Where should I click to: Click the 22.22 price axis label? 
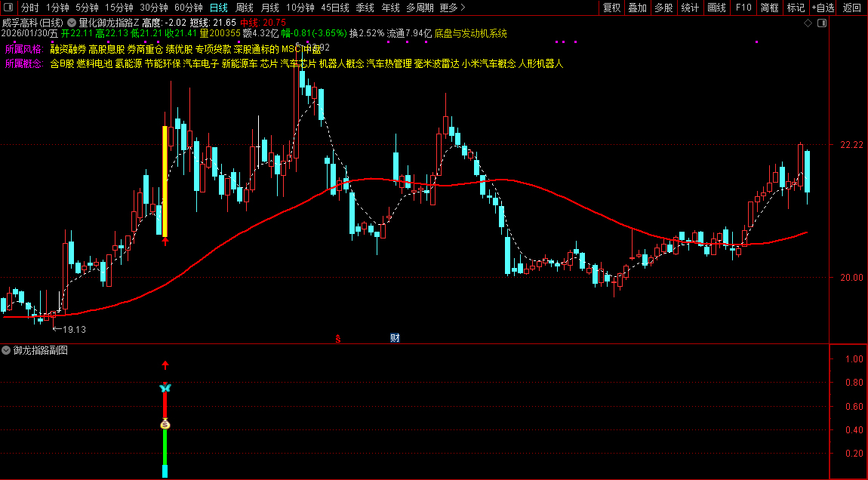(x=851, y=144)
